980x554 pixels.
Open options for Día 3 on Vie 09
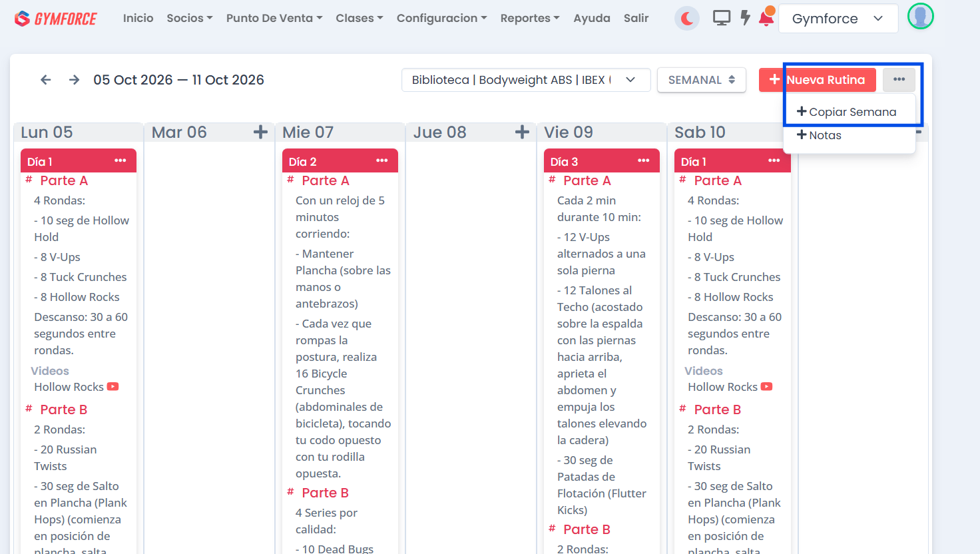643,160
